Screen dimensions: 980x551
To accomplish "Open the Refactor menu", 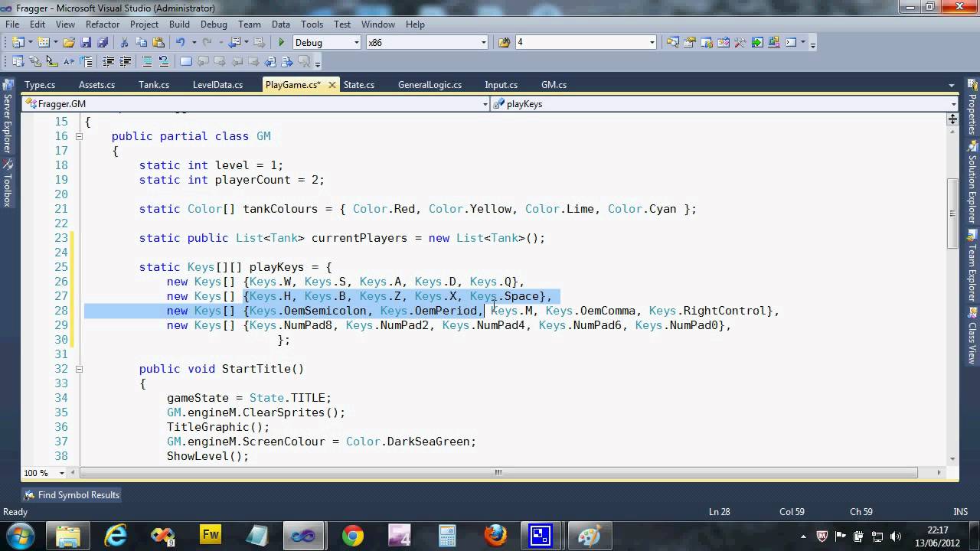I will coord(103,24).
